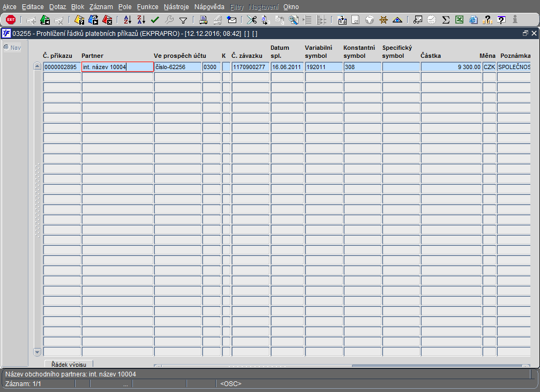Click the question mark with blocks help icon
This screenshot has height=392, width=540.
click(487, 20)
